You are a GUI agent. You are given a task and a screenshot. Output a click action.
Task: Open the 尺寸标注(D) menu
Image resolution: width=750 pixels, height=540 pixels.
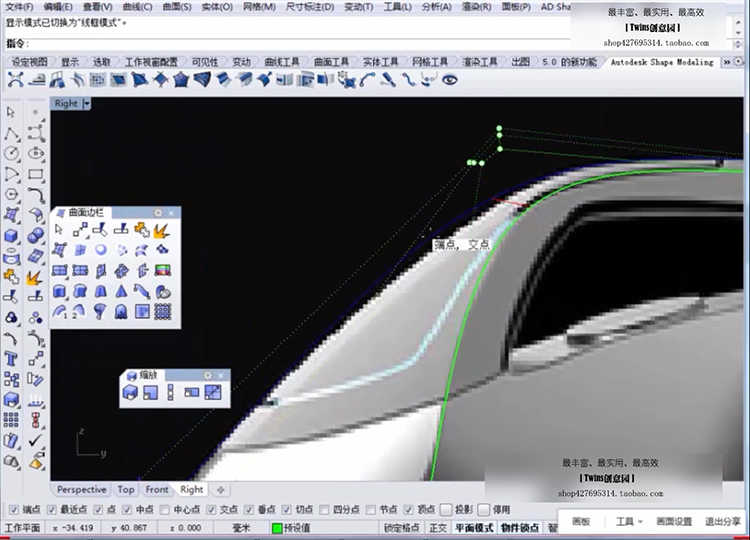click(310, 7)
